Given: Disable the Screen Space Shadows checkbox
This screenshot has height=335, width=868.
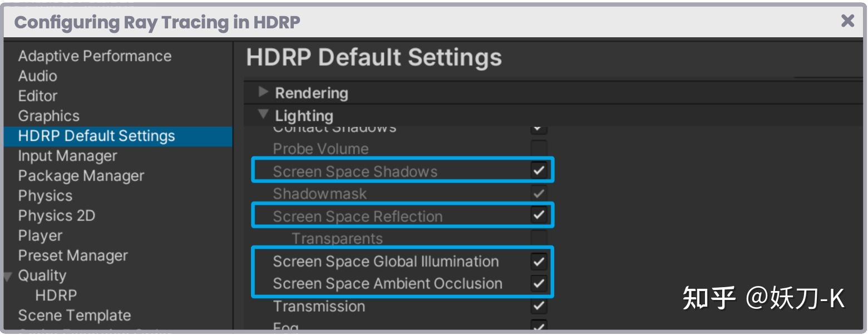Looking at the screenshot, I should pos(538,171).
